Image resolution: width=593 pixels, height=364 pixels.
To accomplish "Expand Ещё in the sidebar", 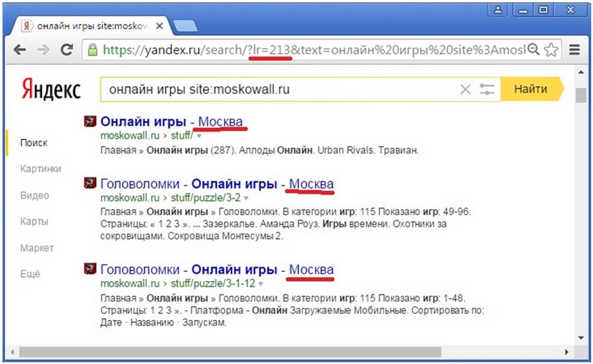I will click(30, 273).
